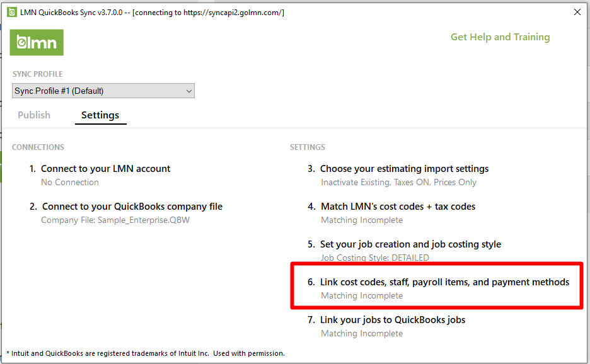590x364 pixels.
Task: Open Get Help and Training link
Action: click(500, 37)
